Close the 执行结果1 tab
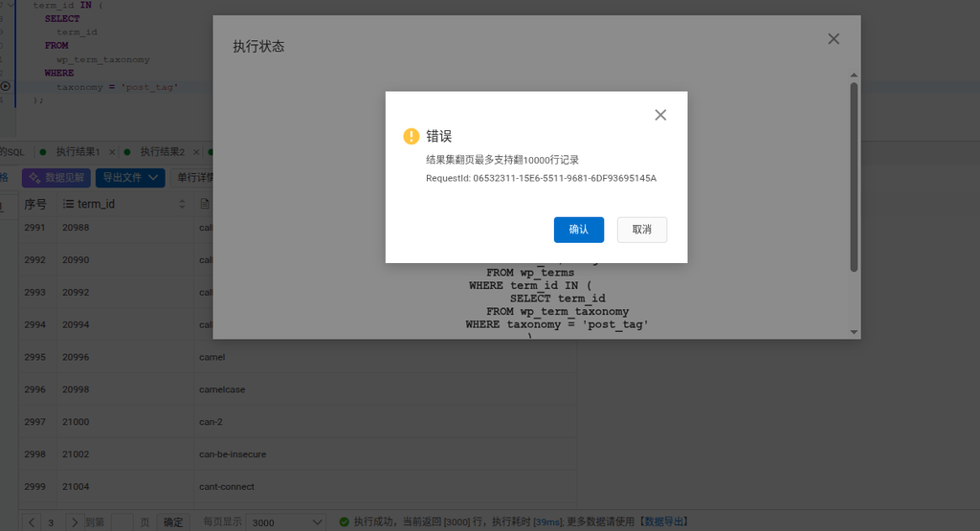Image resolution: width=980 pixels, height=531 pixels. (x=112, y=152)
